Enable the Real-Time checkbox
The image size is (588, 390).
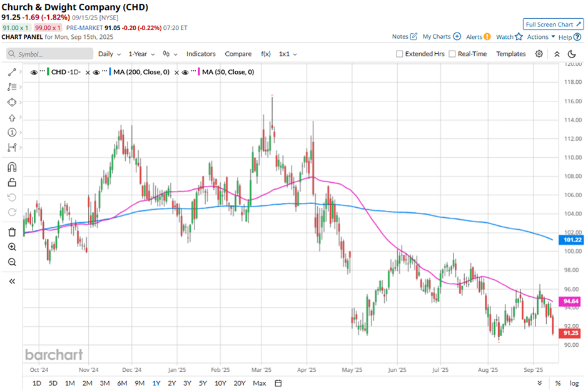pos(452,54)
